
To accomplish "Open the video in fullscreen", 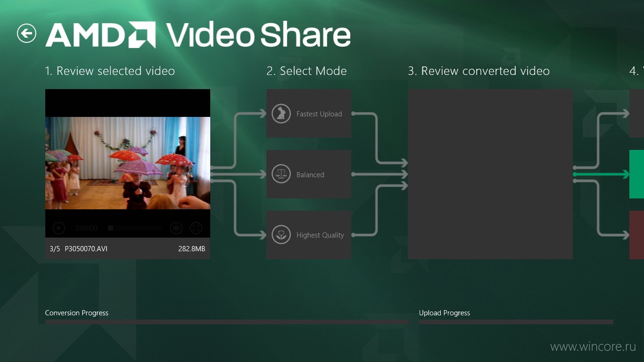I will (196, 228).
